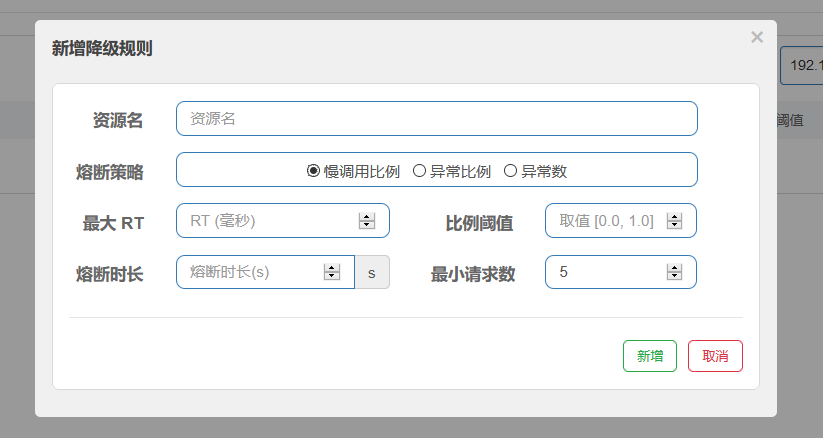
Task: Select the 异常数 radio option
Action: pyautogui.click(x=510, y=171)
